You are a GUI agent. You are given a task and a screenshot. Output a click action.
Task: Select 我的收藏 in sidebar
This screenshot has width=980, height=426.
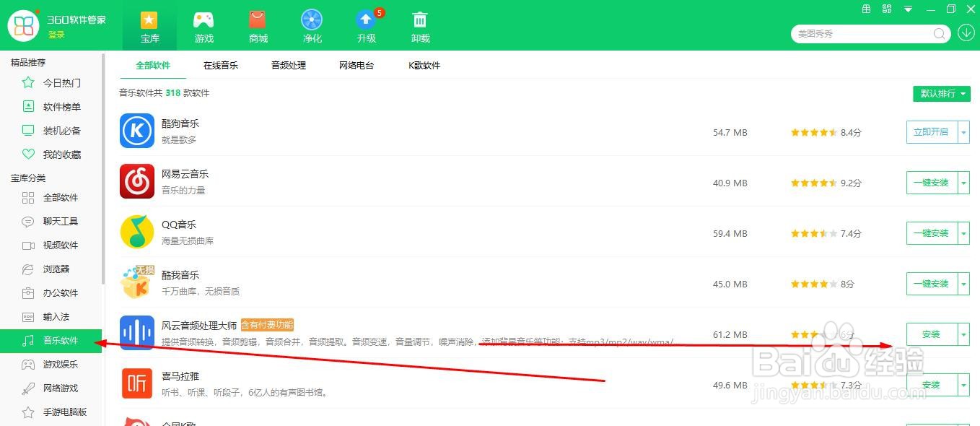51,155
